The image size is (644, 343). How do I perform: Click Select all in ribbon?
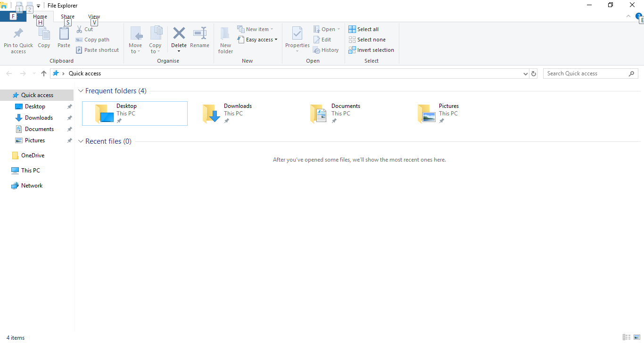[363, 29]
